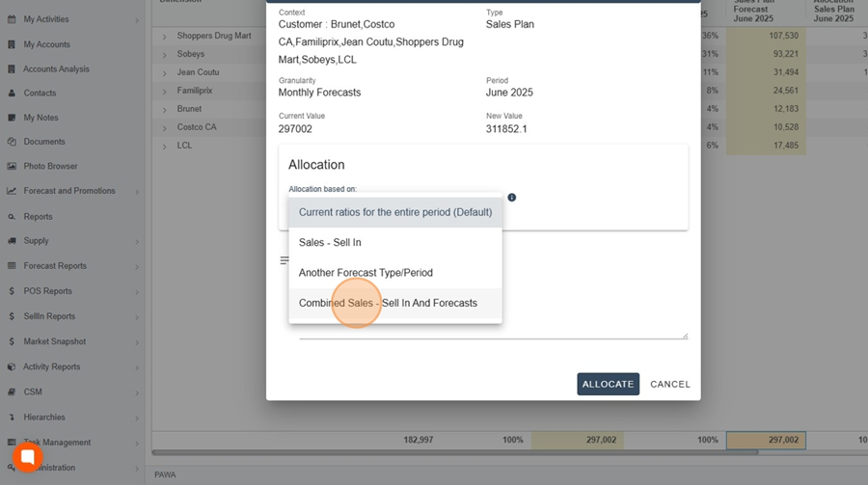
Task: Click the My Activities calendar icon
Action: coord(12,19)
